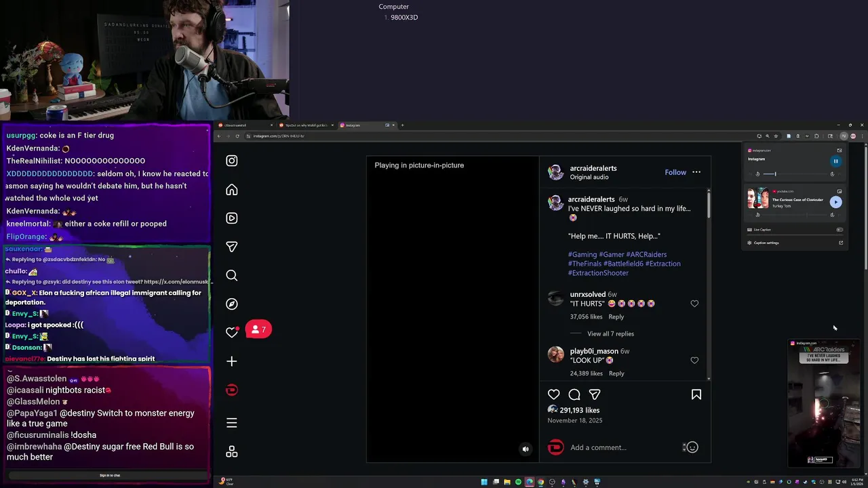
Task: Open profile avatar in Instagram sidebar
Action: (x=232, y=390)
